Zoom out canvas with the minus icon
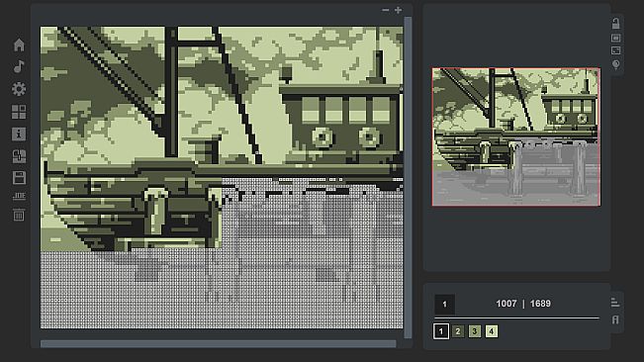 tap(385, 10)
